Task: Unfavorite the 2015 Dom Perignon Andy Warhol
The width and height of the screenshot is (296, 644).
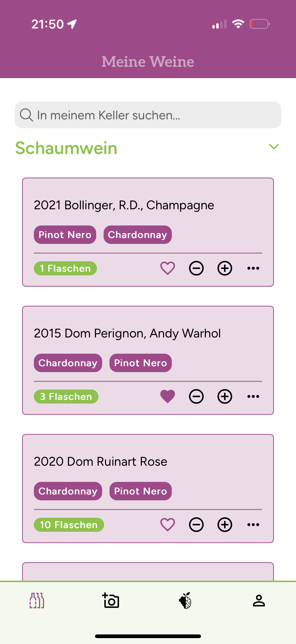Action: coord(168,396)
